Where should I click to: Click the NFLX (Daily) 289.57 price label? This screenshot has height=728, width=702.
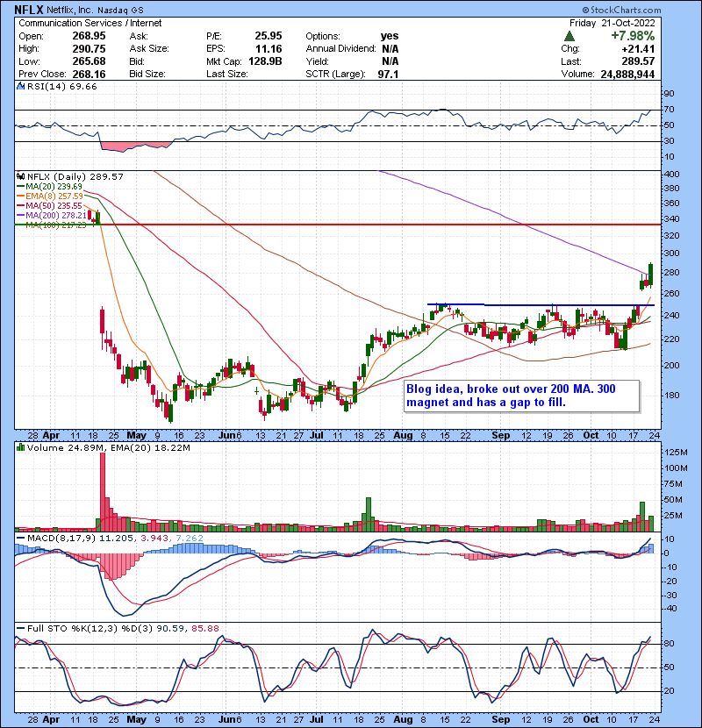point(75,176)
